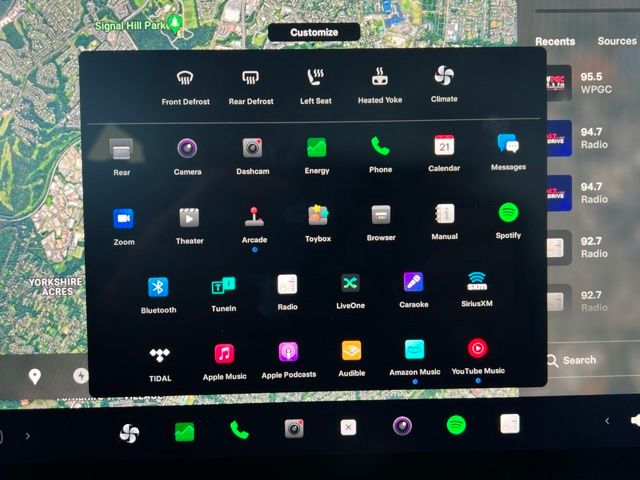The width and height of the screenshot is (640, 480).
Task: Open the Theater app
Action: point(189,217)
